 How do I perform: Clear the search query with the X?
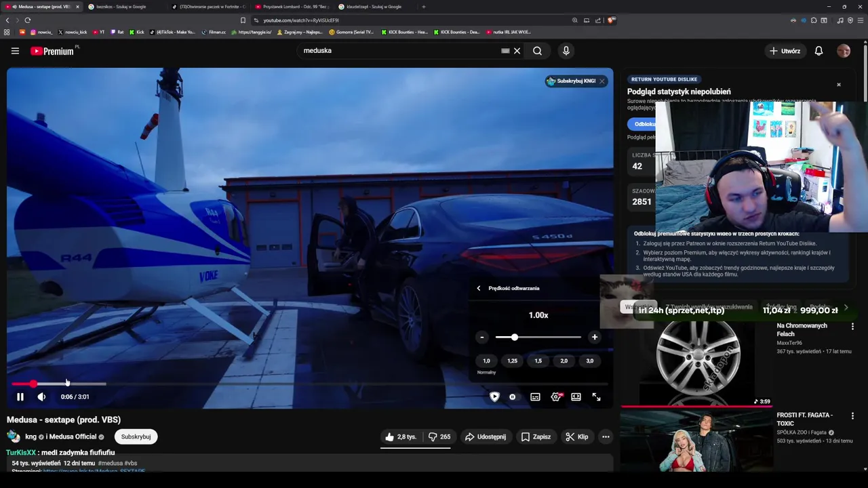517,51
